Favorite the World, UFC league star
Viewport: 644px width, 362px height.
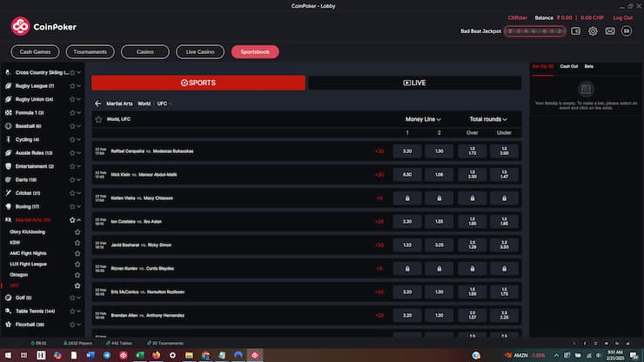pyautogui.click(x=98, y=119)
